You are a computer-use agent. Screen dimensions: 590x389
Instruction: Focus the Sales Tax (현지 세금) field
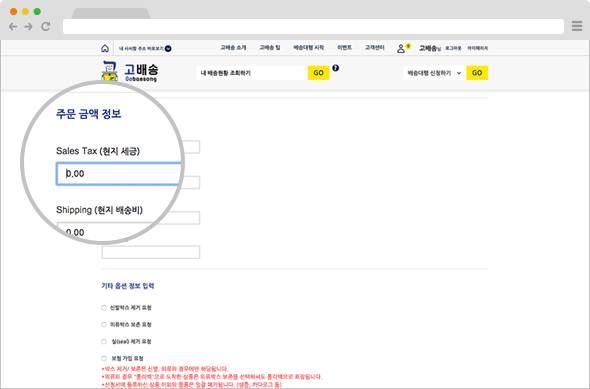click(119, 173)
